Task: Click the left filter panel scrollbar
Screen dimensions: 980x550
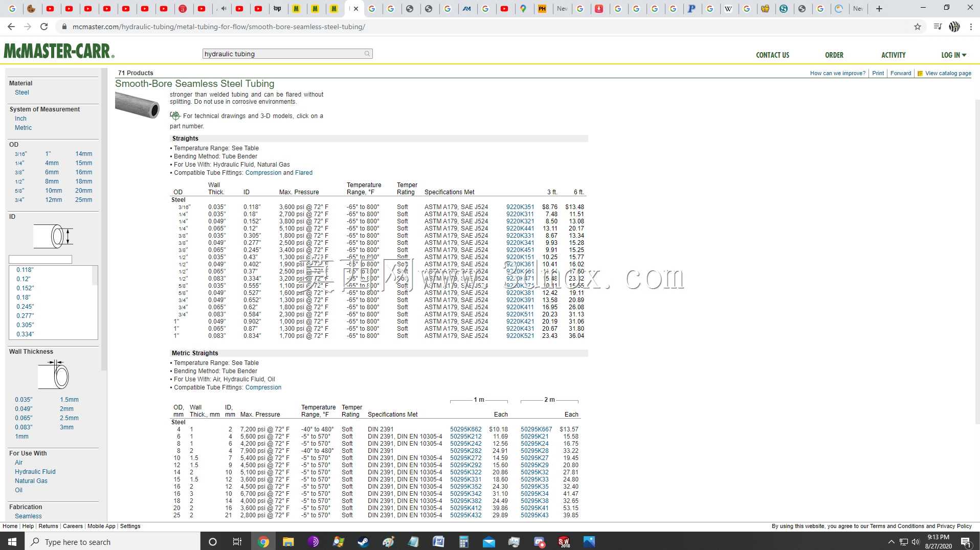Action: [104, 220]
